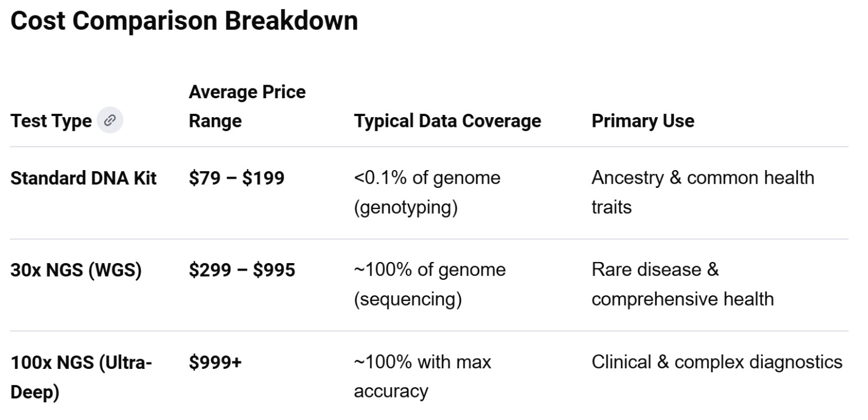Click the $299 – $995 price cell
This screenshot has width=868, height=420.
pos(242,270)
